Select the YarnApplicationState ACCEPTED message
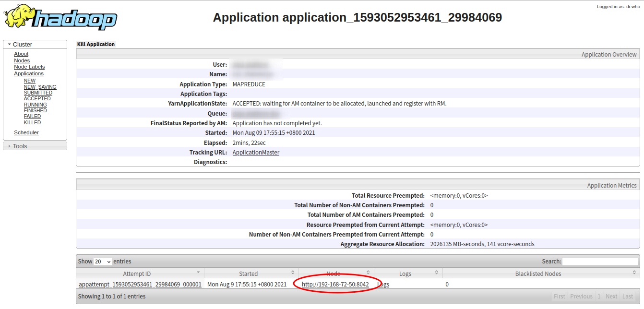This screenshot has width=644, height=309. (x=339, y=103)
